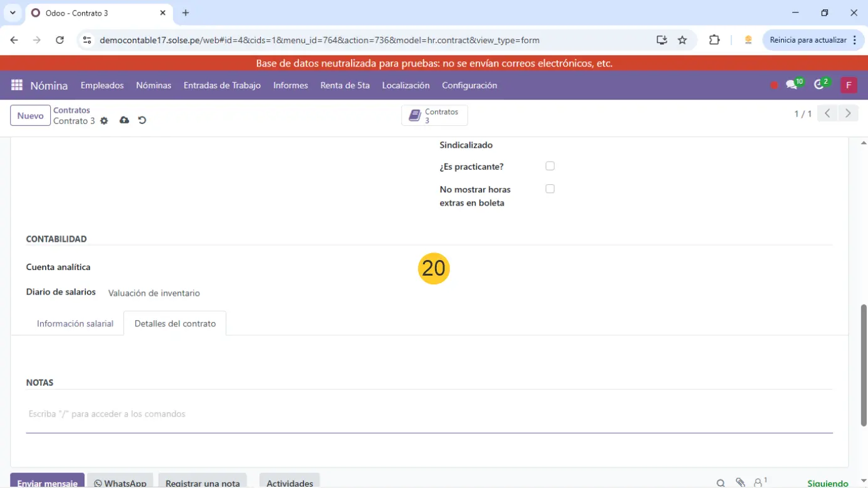This screenshot has height=488, width=868.
Task: Click the page vertical scrollbar thumb
Action: pos(863,365)
